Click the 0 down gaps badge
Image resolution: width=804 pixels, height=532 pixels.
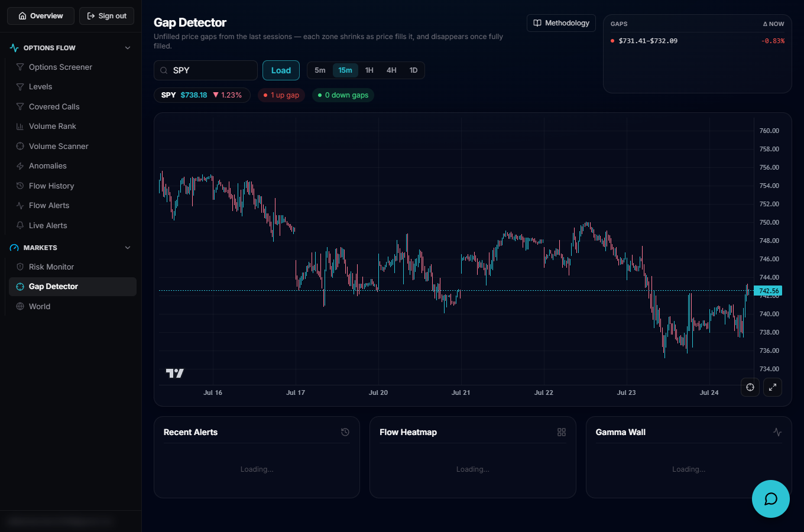coord(343,95)
